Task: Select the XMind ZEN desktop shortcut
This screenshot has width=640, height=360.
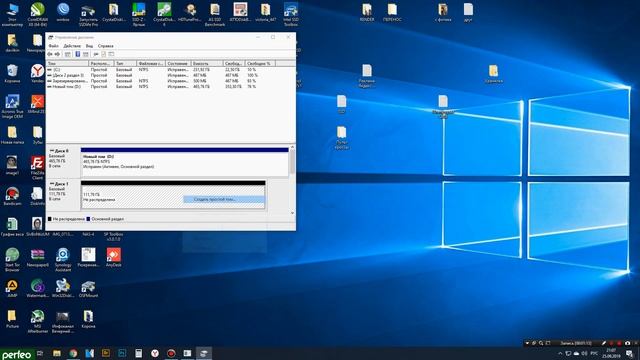Action: click(38, 104)
